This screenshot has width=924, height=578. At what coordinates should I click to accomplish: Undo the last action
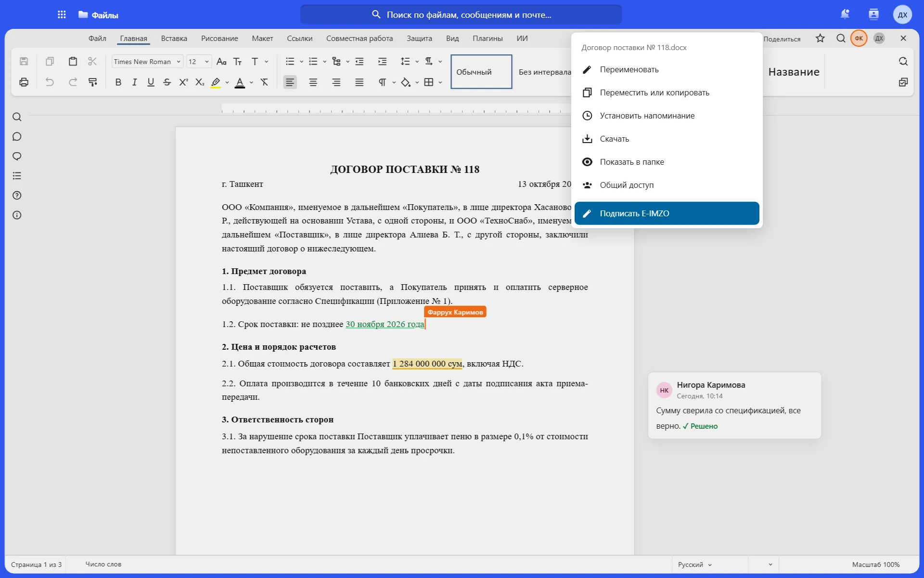(x=50, y=82)
